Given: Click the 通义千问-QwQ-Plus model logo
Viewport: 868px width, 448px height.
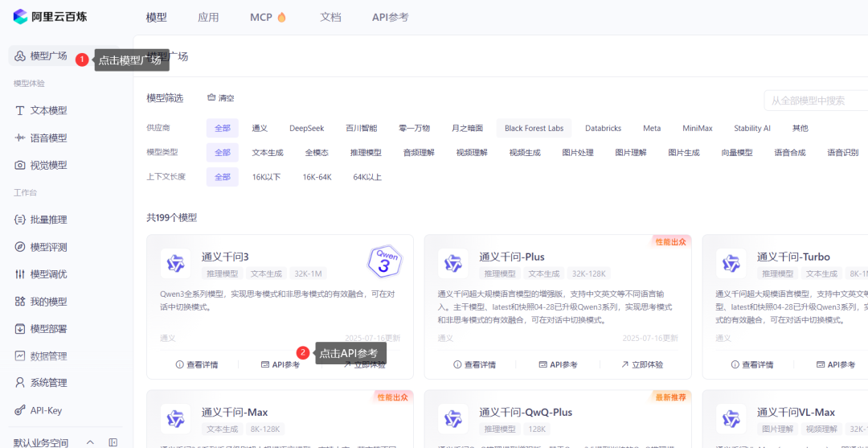Looking at the screenshot, I should coord(453,419).
